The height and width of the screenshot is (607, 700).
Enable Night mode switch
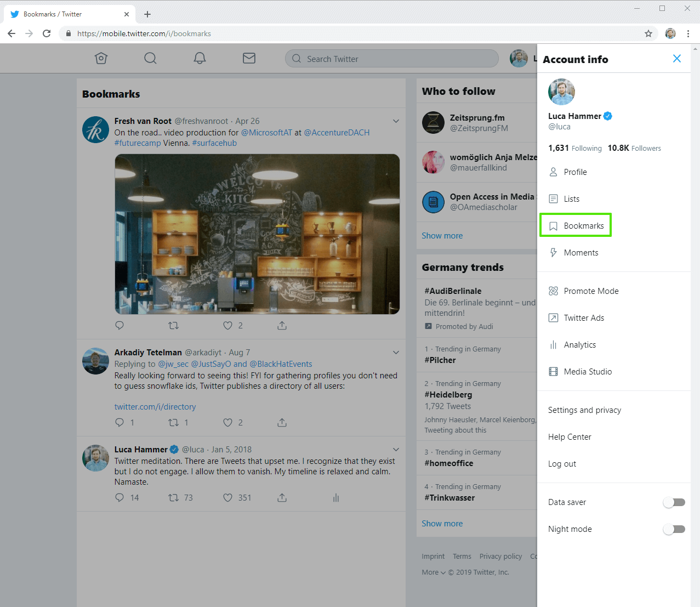[x=674, y=529]
